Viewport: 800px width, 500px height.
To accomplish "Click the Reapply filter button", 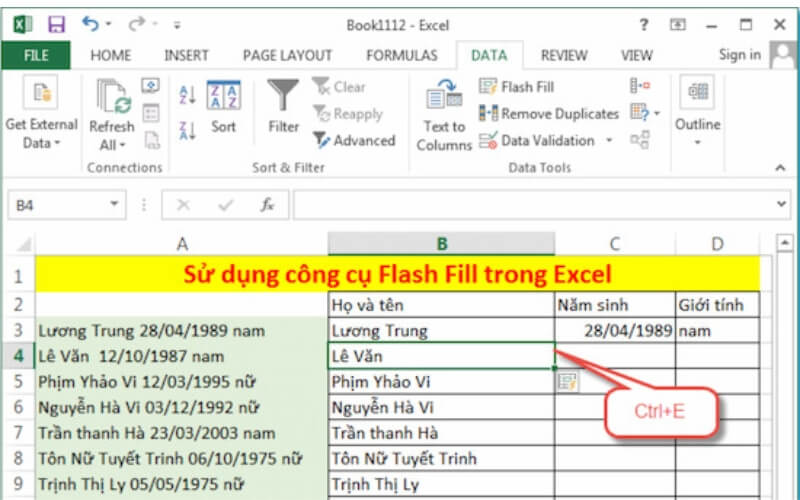I will point(347,113).
